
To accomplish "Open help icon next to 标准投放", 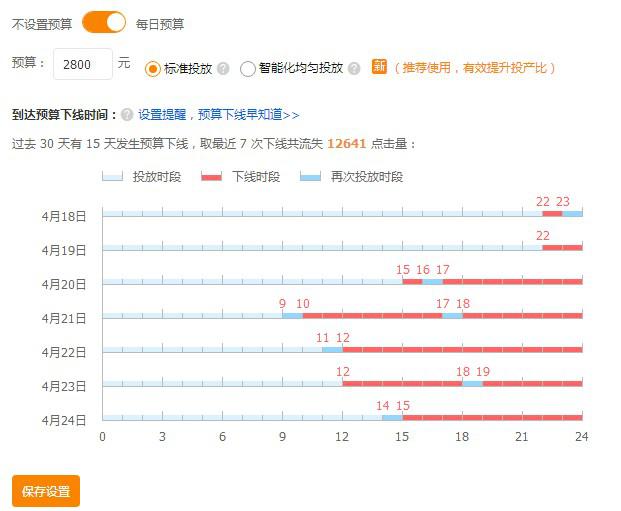I will [x=223, y=69].
